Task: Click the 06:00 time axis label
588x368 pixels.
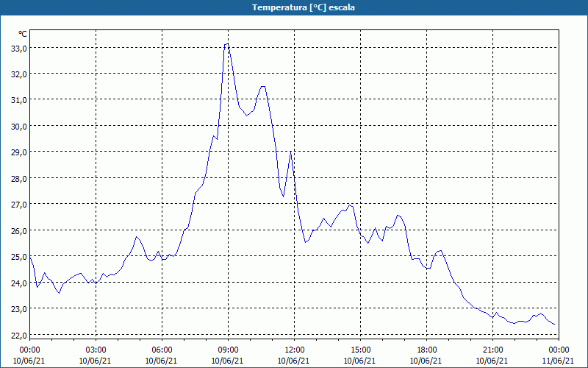Action: pyautogui.click(x=162, y=350)
